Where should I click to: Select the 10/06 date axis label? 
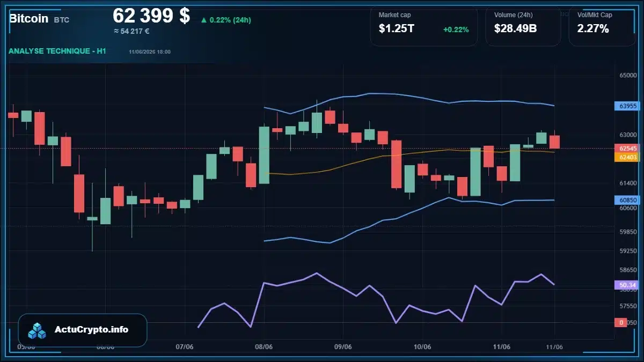(x=422, y=347)
